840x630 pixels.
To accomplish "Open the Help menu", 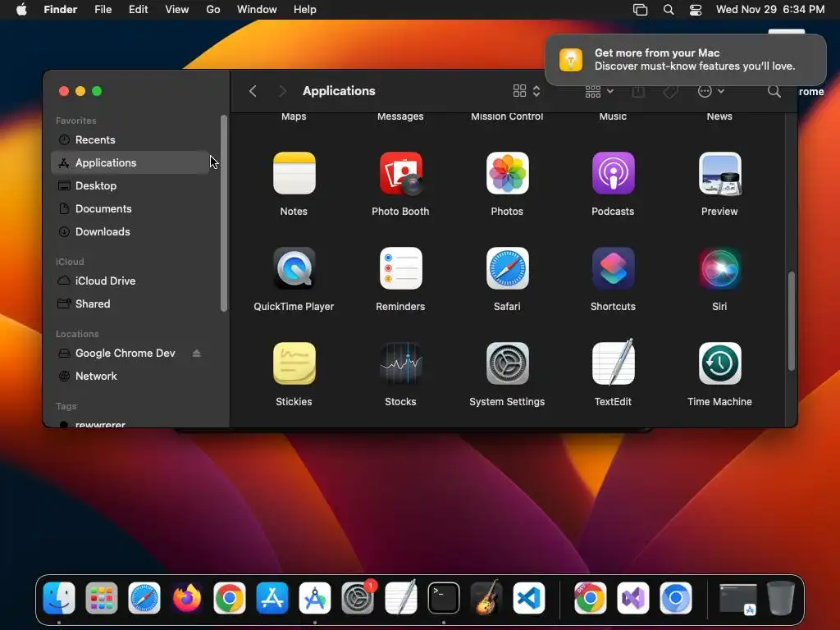I will (x=305, y=10).
